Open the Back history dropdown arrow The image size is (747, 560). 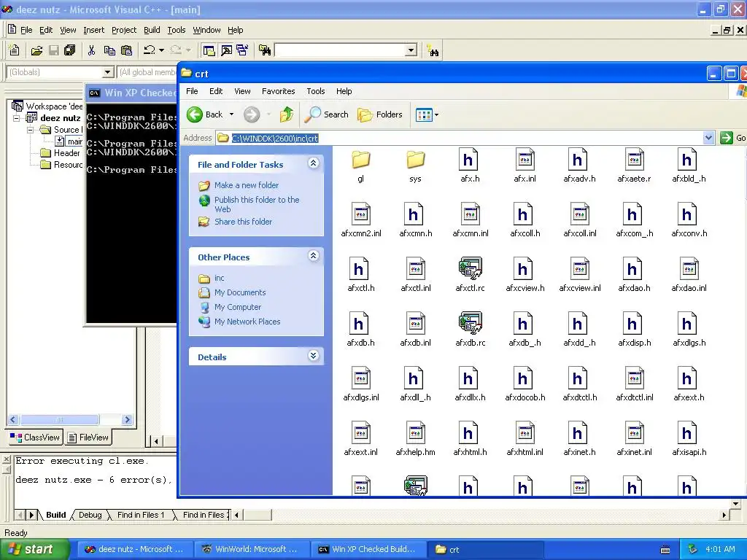pyautogui.click(x=231, y=114)
